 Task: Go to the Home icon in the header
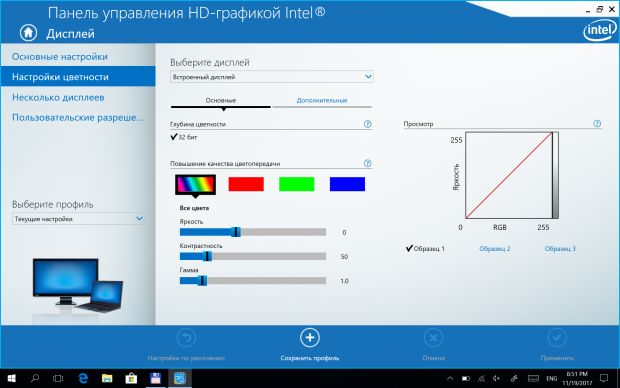tap(28, 33)
